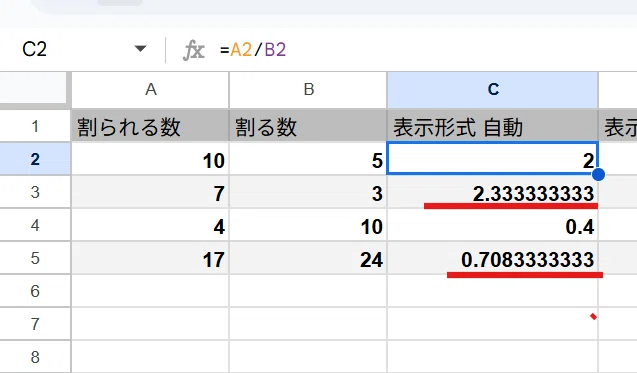Click cell showing 0.4

click(493, 225)
